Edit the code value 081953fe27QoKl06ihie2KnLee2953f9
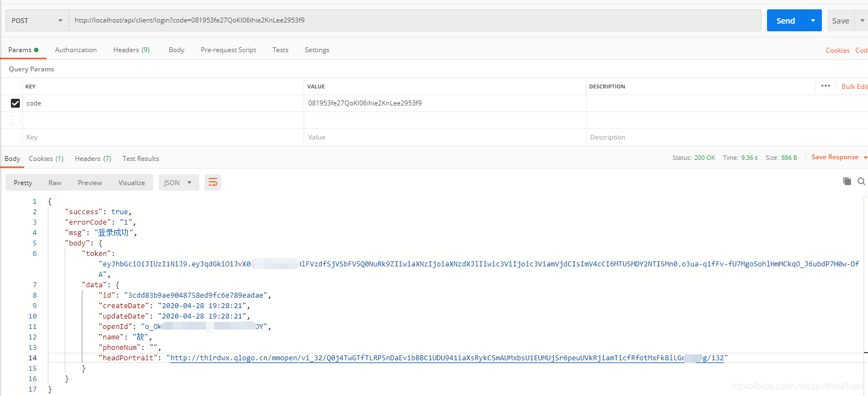868x396 pixels. [x=445, y=103]
